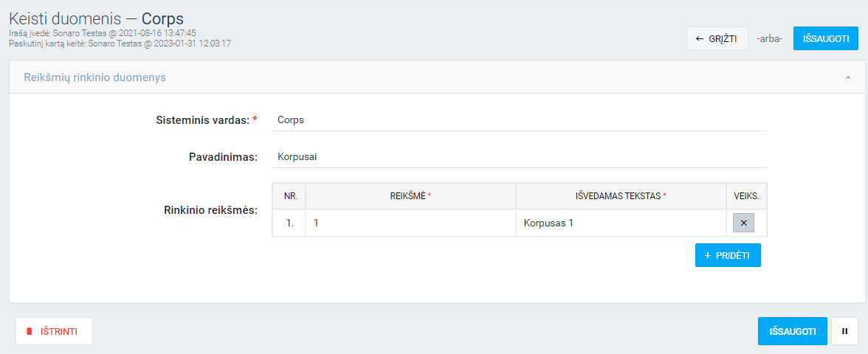This screenshot has width=868, height=354.
Task: Edit the Korpusas 1 output text cell
Action: 620,223
